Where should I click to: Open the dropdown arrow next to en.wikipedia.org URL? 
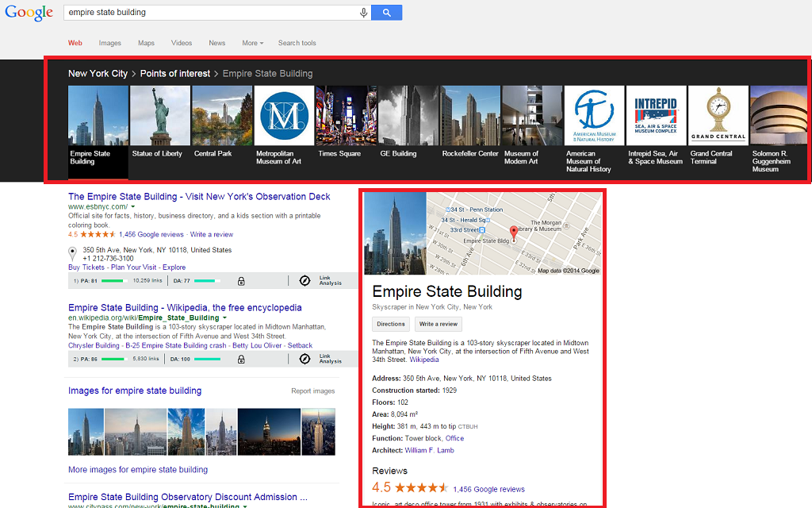coord(224,317)
